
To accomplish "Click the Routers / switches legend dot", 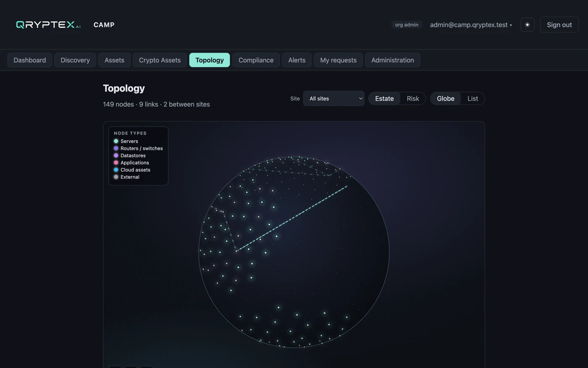I will tap(116, 148).
